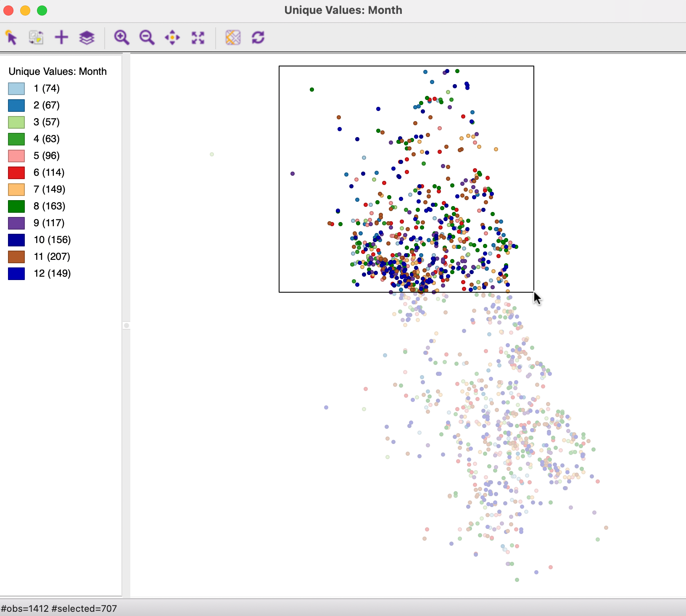Minimize the window with yellow button
The width and height of the screenshot is (686, 616).
(x=25, y=11)
